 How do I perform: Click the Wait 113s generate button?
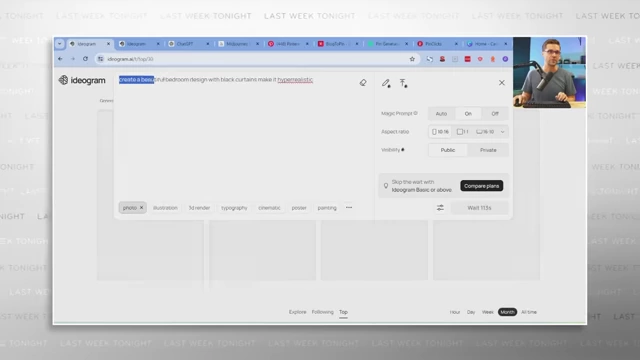(479, 208)
